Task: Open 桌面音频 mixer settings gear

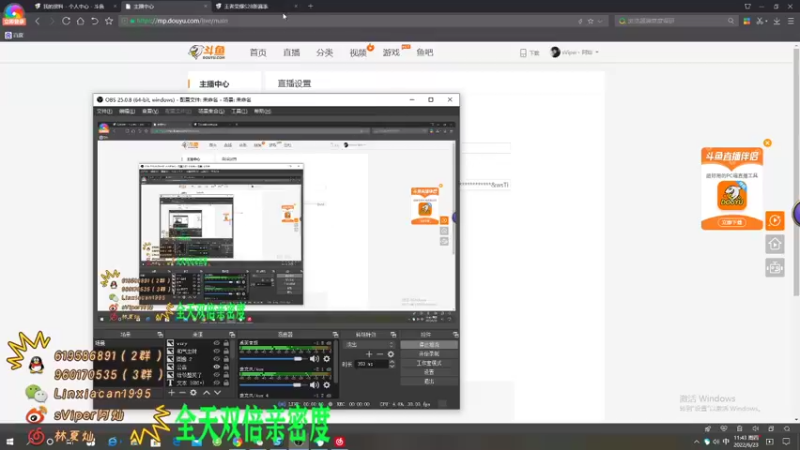Action: point(327,359)
